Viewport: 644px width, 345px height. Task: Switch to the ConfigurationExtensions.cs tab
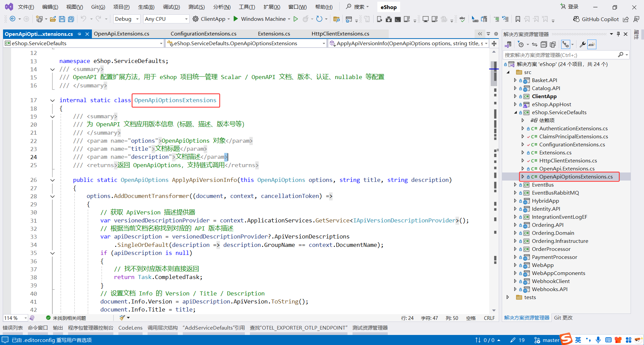pyautogui.click(x=204, y=33)
